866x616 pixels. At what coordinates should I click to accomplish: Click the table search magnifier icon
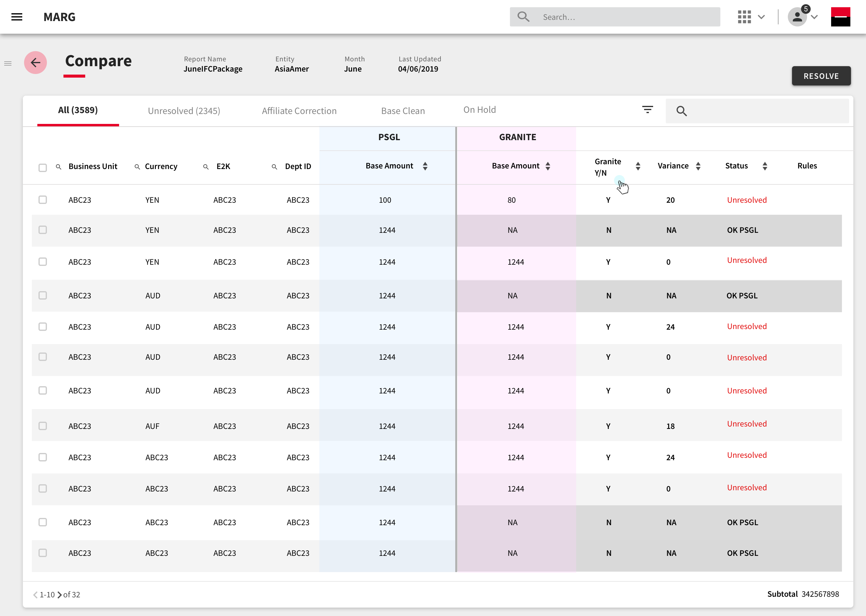click(681, 111)
